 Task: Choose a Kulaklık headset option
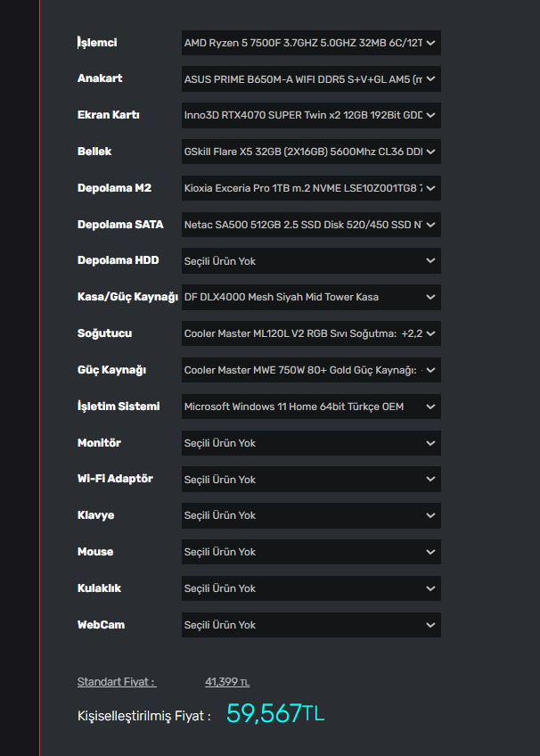pos(311,588)
